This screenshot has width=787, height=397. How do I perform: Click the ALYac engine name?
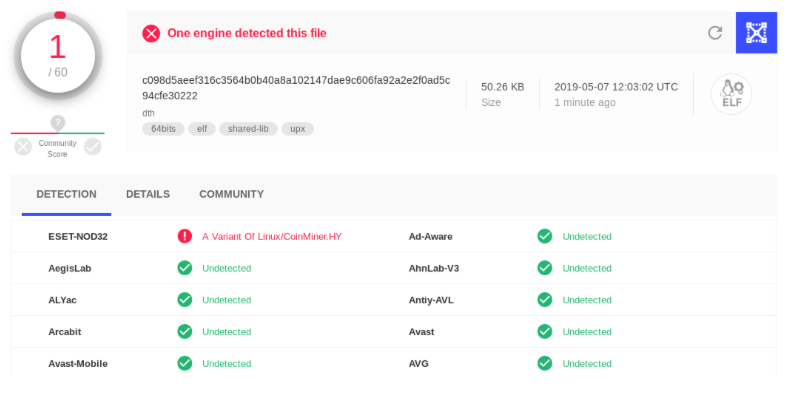pyautogui.click(x=62, y=300)
